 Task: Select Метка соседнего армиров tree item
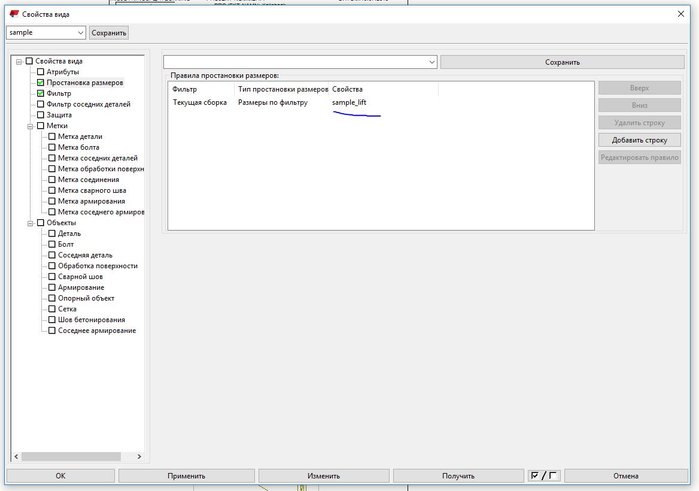click(x=101, y=212)
